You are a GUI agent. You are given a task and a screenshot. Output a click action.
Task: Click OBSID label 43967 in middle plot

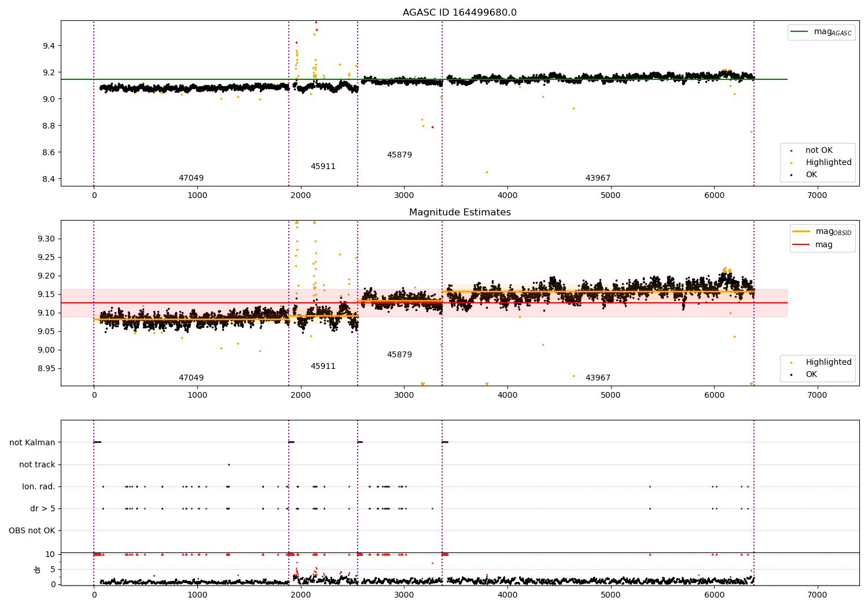598,378
